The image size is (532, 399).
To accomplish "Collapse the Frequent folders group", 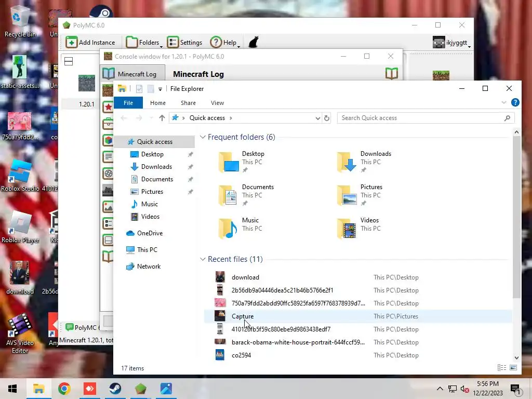I will pyautogui.click(x=203, y=137).
